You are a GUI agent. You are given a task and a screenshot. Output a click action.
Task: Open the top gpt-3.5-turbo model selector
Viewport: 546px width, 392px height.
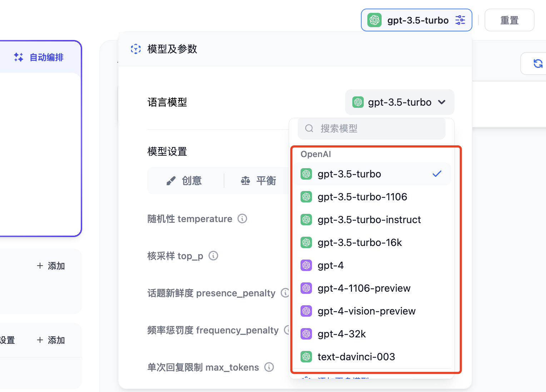point(416,20)
